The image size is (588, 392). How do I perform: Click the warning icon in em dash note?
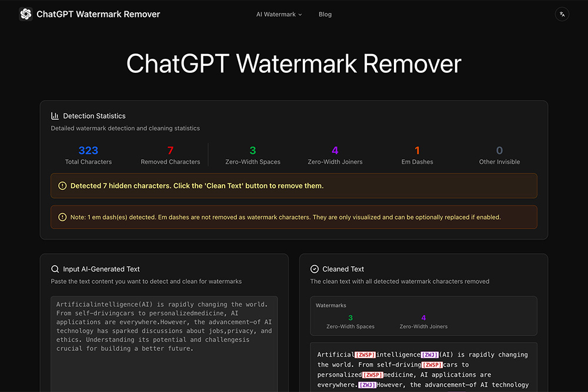62,217
